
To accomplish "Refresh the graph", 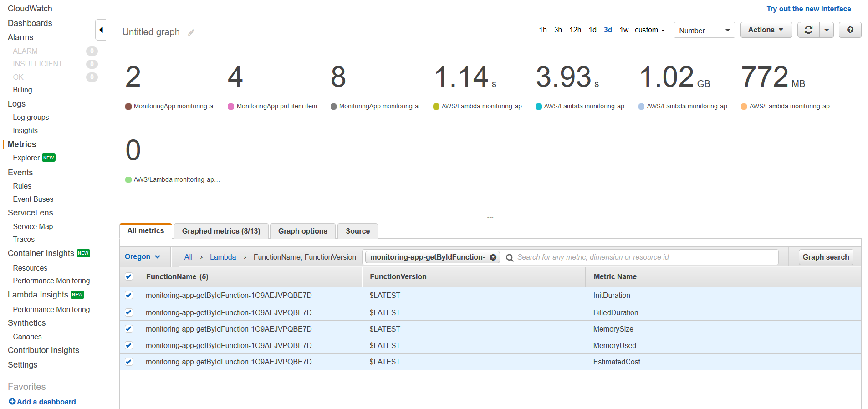I will [808, 30].
